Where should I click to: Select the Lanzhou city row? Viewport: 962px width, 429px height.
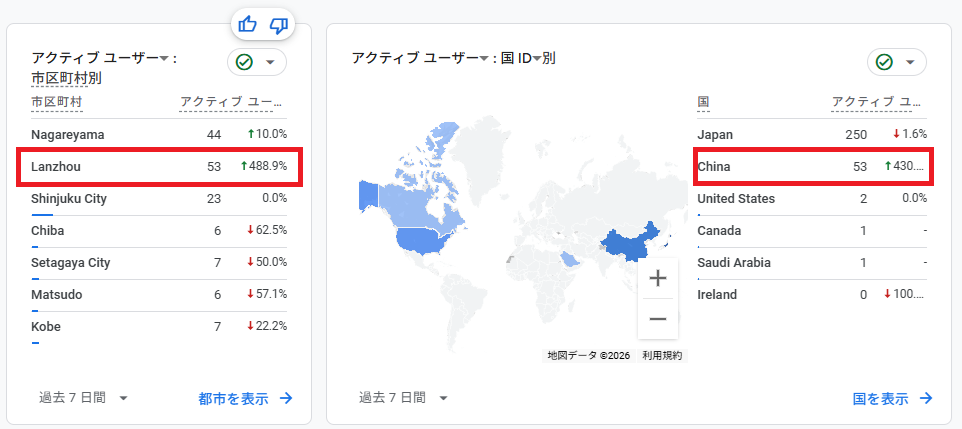point(159,166)
